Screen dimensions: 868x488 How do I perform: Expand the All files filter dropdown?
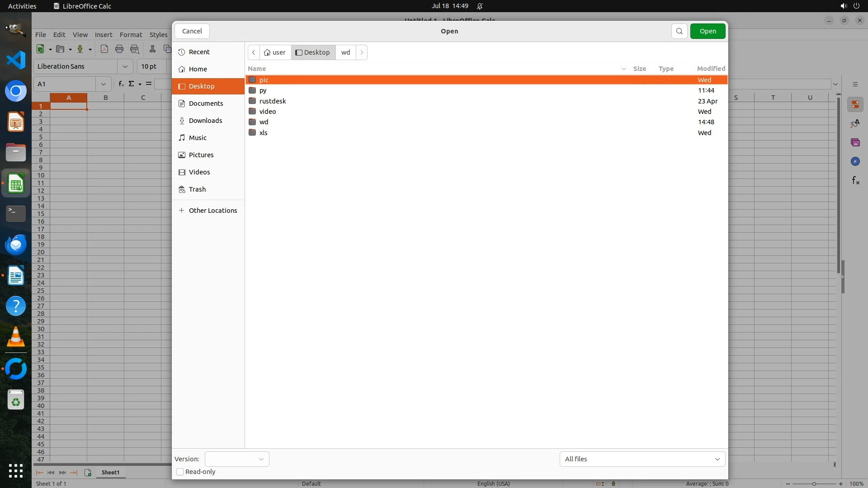tap(642, 459)
